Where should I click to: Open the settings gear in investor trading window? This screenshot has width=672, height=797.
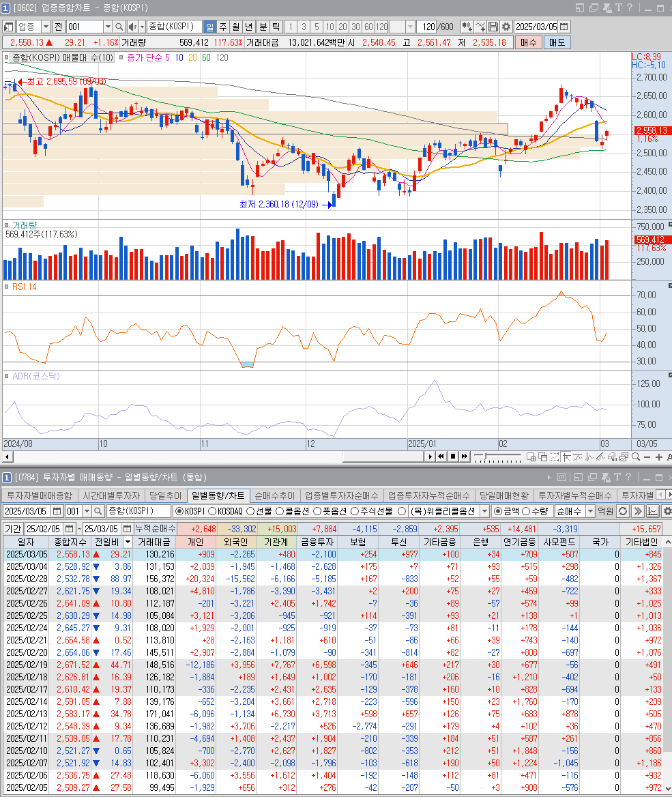point(667,511)
